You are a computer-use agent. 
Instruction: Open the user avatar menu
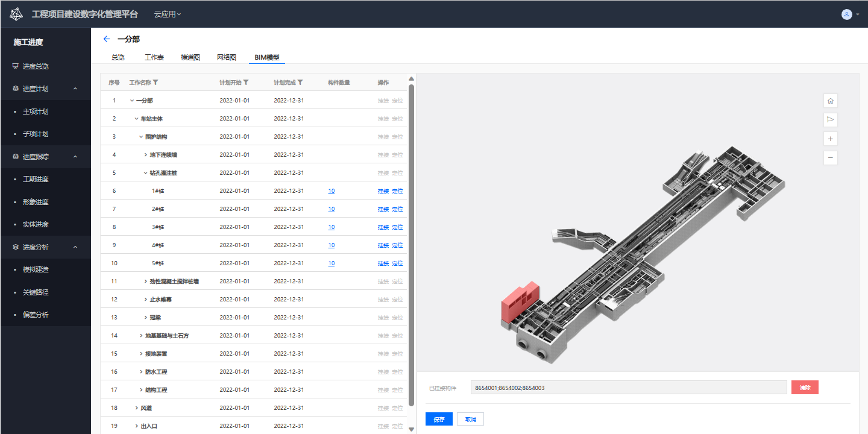coord(847,14)
